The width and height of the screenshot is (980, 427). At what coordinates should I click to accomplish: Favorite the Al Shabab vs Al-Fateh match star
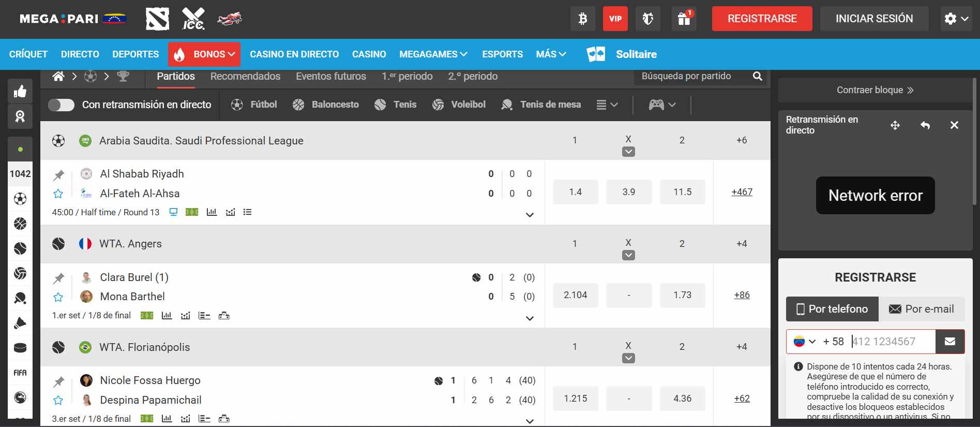[x=58, y=194]
